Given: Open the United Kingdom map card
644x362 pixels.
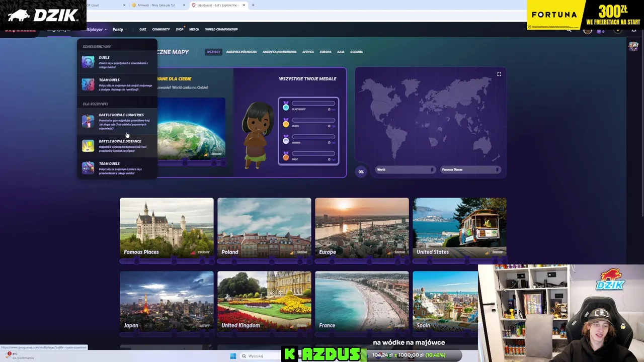Looking at the screenshot, I should (x=264, y=301).
